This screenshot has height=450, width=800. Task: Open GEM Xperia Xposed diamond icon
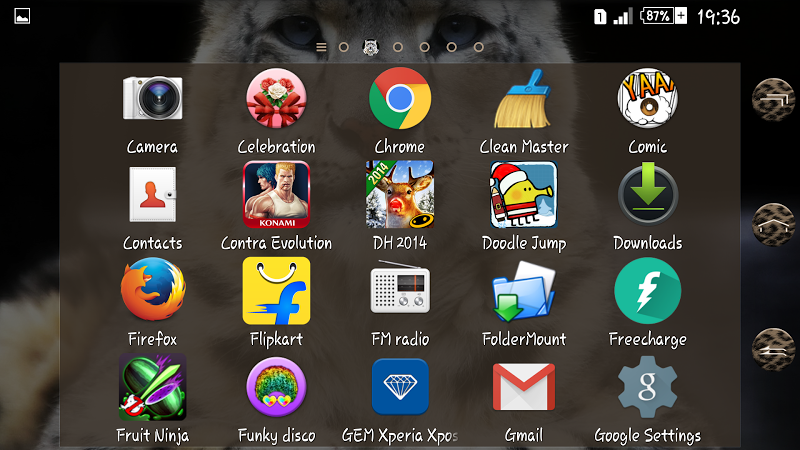[400, 387]
